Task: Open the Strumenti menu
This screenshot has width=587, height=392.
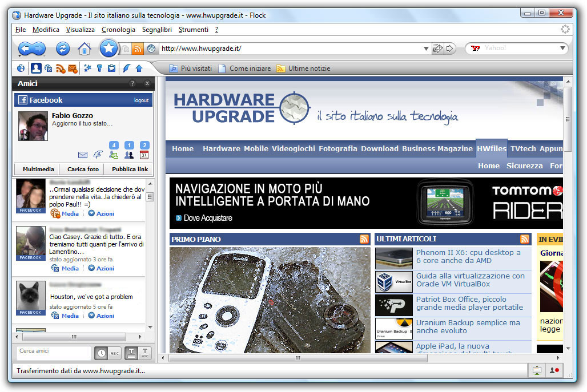Action: pos(193,30)
